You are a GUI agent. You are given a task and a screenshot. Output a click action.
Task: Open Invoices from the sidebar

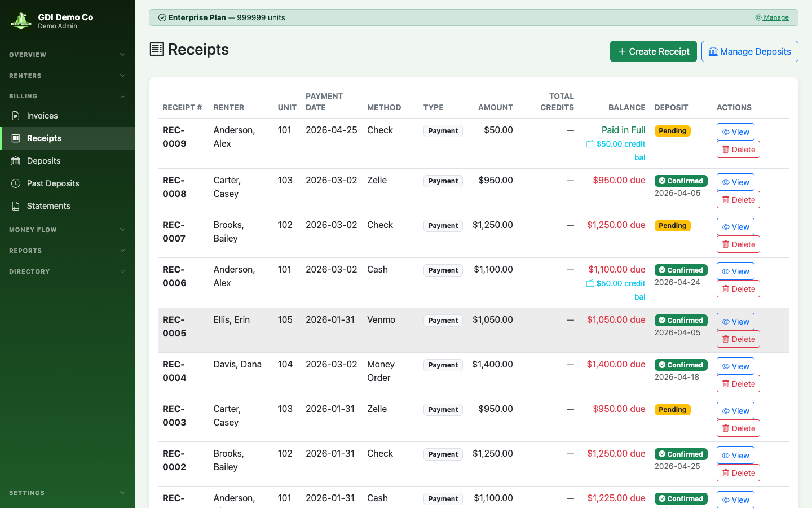pos(68,116)
